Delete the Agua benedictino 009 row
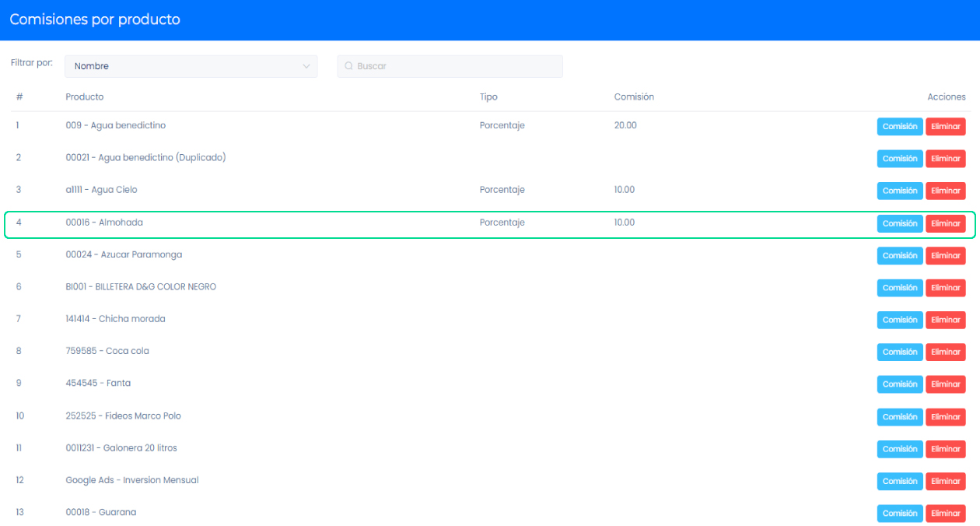This screenshot has height=526, width=980. 945,126
